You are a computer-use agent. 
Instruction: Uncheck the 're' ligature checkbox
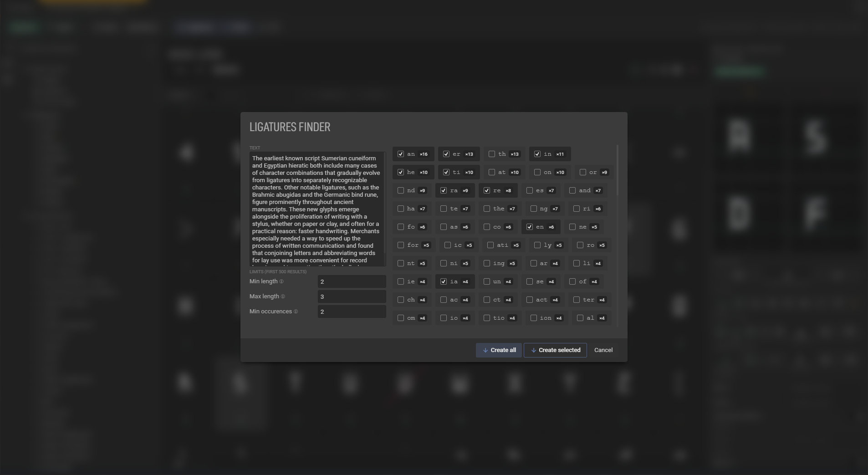point(487,190)
